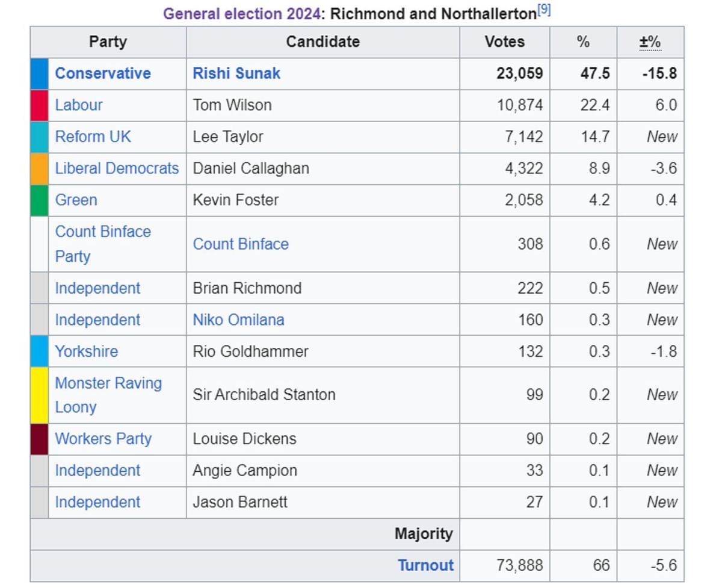Screen dimensions: 722x588
Task: Open the Reform UK link
Action: pyautogui.click(x=93, y=137)
